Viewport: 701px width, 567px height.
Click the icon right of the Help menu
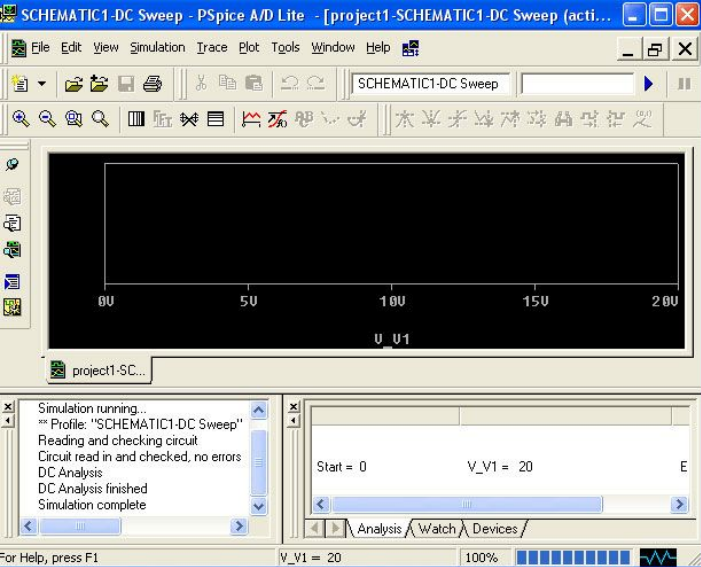click(410, 48)
